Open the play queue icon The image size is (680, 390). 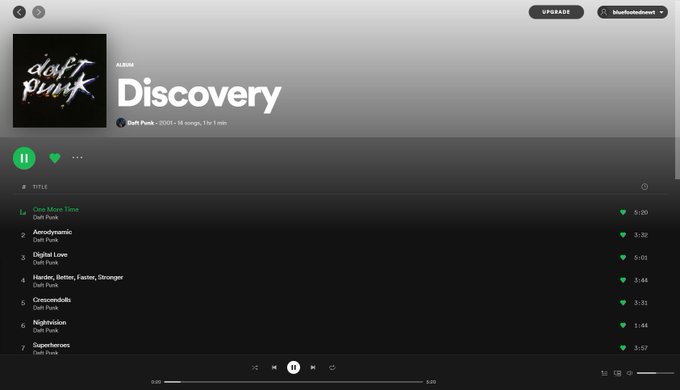coord(604,373)
